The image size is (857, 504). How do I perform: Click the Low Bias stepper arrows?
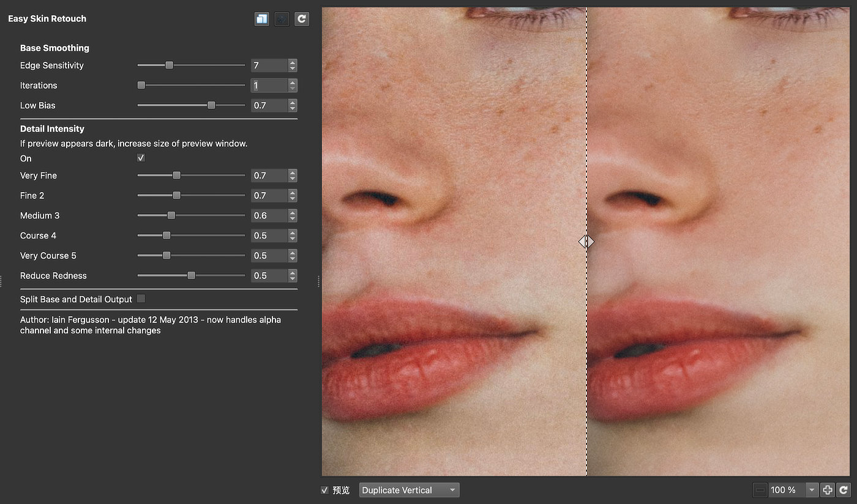tap(293, 105)
